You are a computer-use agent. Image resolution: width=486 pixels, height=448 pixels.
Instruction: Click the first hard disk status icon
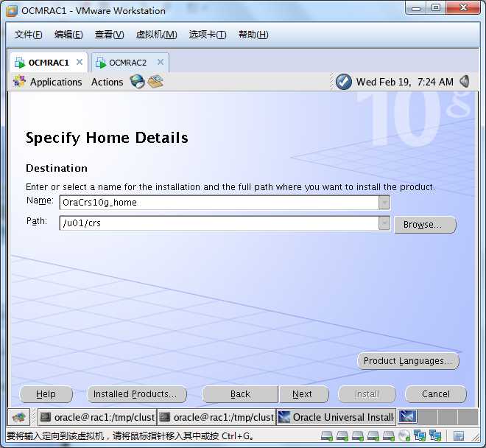click(x=327, y=436)
